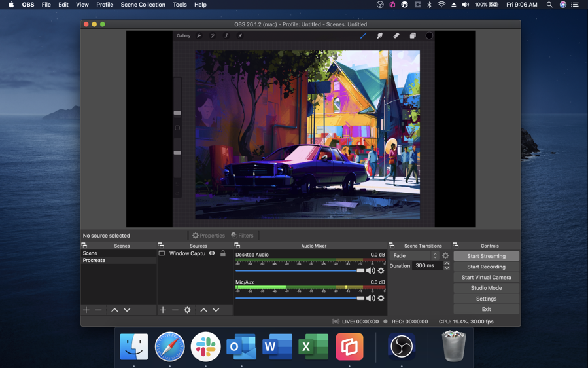Remove the selected scene with minus icon
The height and width of the screenshot is (368, 588).
(98, 310)
